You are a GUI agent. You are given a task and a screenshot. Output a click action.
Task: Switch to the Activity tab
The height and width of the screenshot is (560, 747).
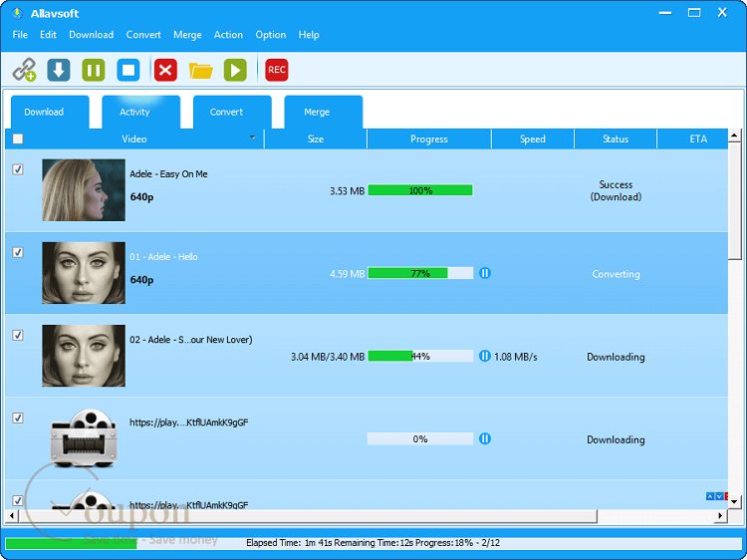[x=141, y=112]
